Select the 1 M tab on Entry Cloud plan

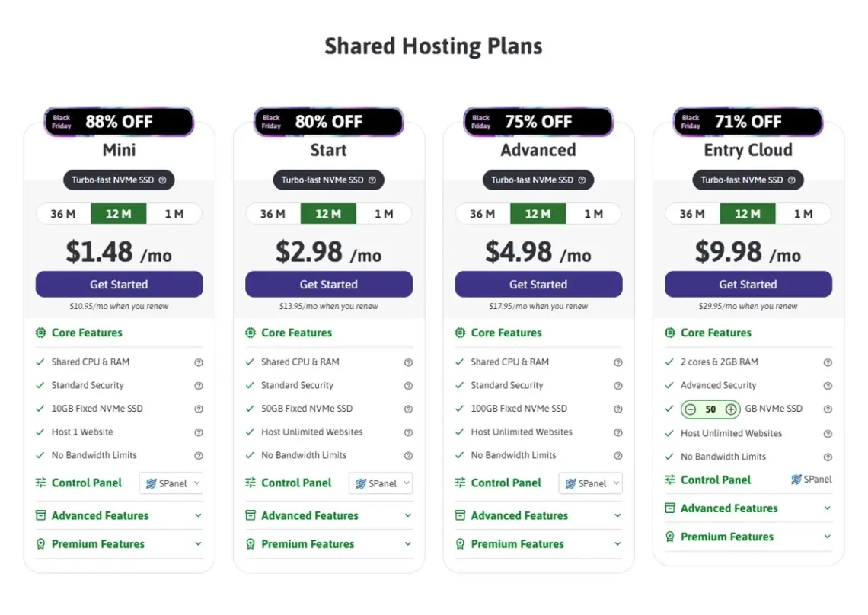(x=805, y=214)
